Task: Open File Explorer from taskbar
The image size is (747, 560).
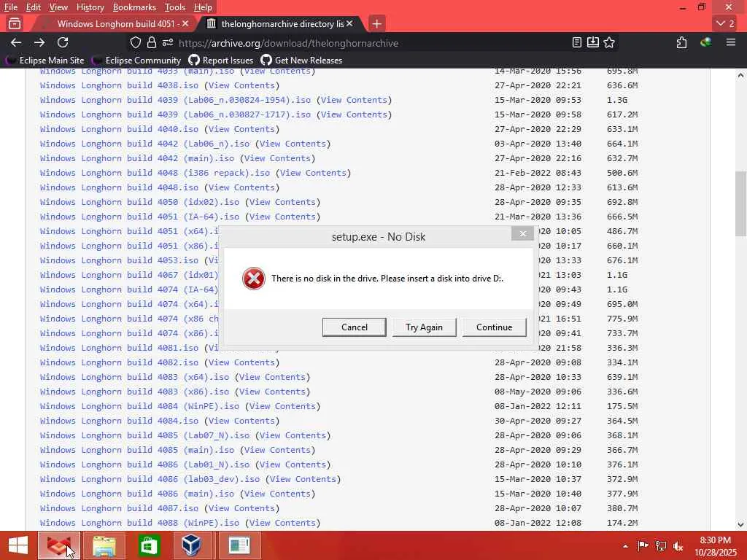Action: click(104, 545)
